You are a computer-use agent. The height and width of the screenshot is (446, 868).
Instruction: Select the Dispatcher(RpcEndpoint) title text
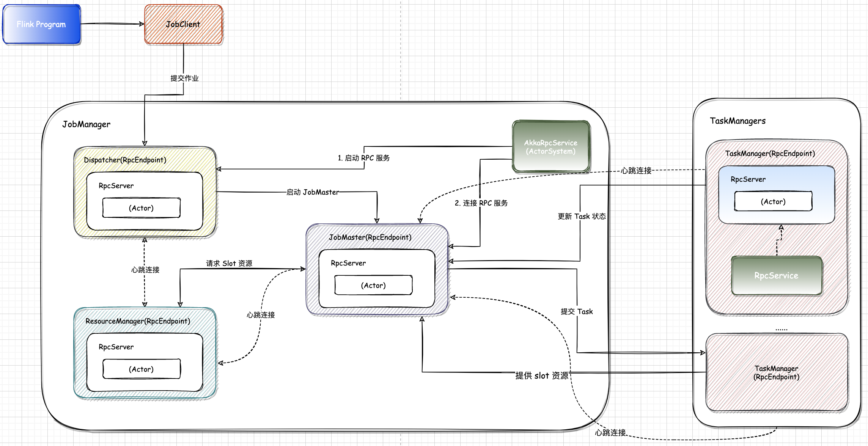coord(125,160)
